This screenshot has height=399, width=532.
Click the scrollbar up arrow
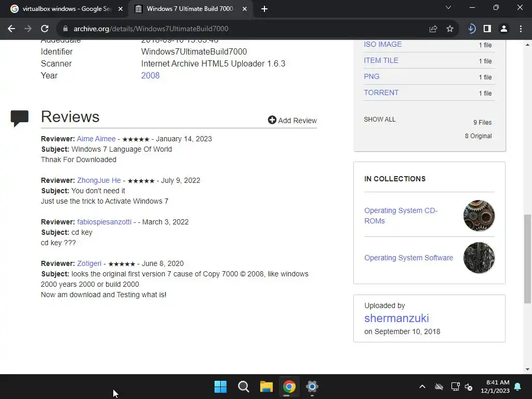click(528, 45)
